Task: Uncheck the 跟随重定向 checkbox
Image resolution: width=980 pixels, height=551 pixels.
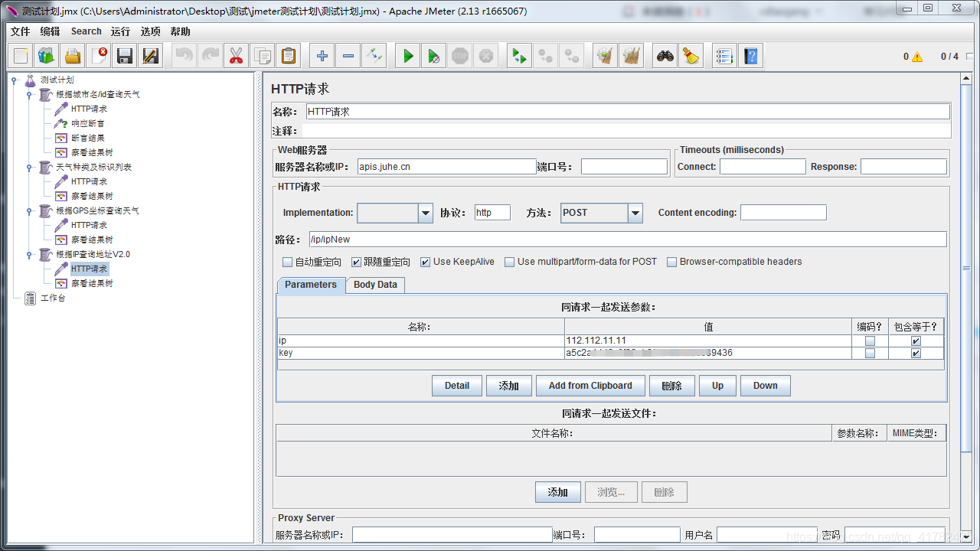Action: click(356, 262)
